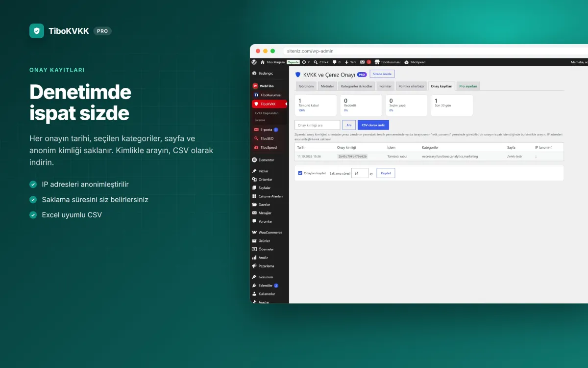The width and height of the screenshot is (588, 368).
Task: Uncheck the Onayları kaydet checkbox
Action: [300, 173]
